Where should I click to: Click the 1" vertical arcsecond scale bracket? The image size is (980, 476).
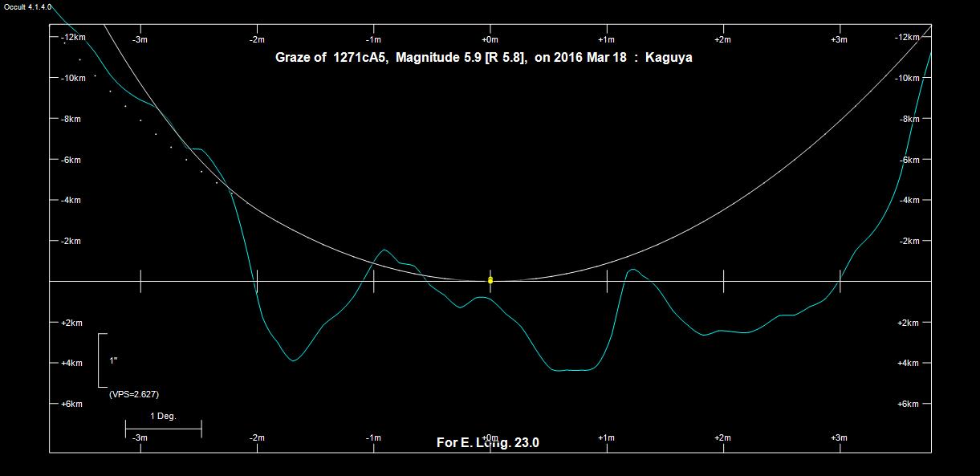click(x=100, y=360)
